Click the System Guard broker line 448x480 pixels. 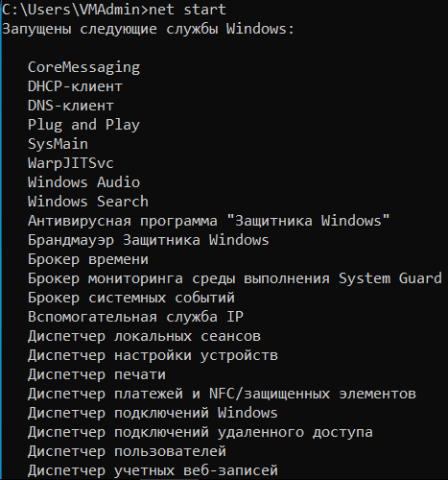235,278
